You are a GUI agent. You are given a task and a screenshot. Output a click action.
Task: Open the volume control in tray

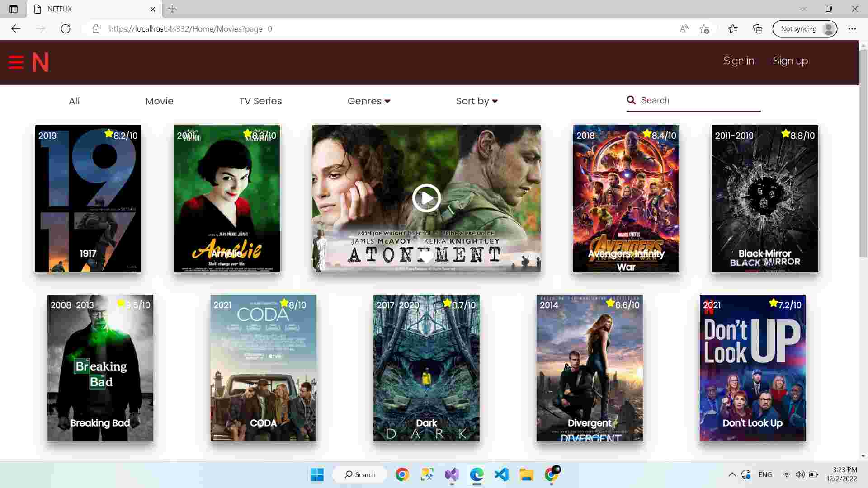tap(800, 474)
